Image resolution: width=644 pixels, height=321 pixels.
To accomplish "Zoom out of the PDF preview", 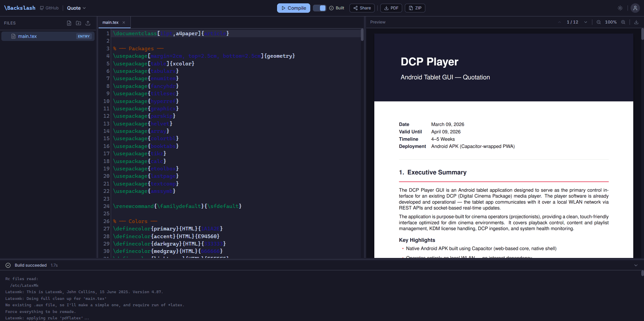I will point(598,22).
